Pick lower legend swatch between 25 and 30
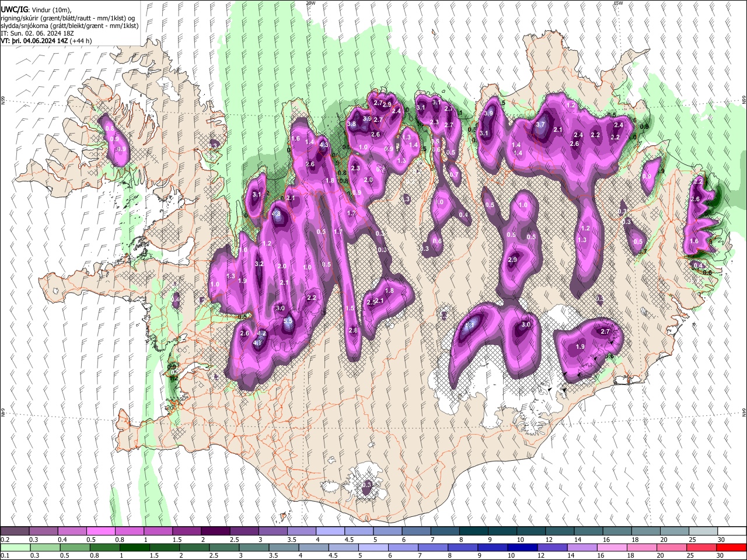The height and width of the screenshot is (560, 747). point(701,547)
